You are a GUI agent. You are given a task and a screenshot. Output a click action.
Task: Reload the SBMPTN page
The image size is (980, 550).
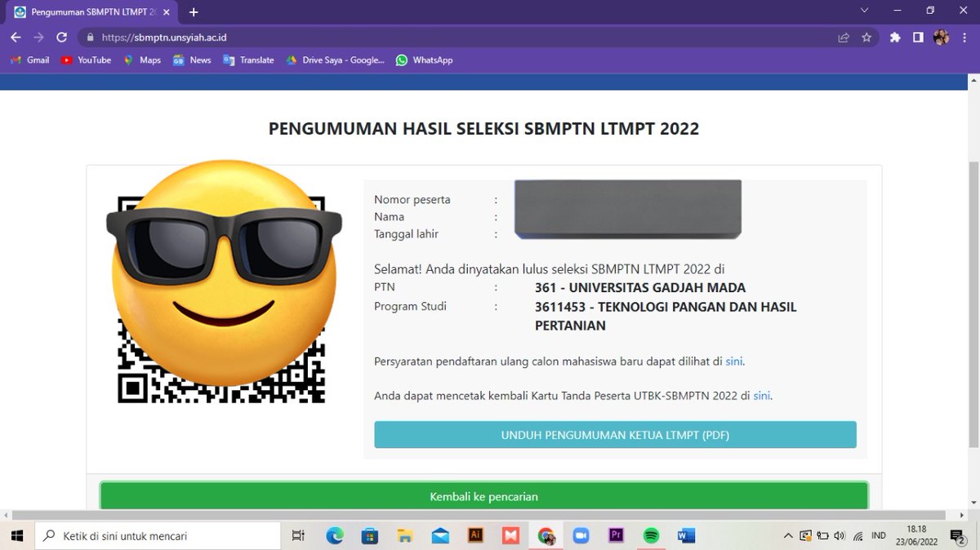[61, 38]
